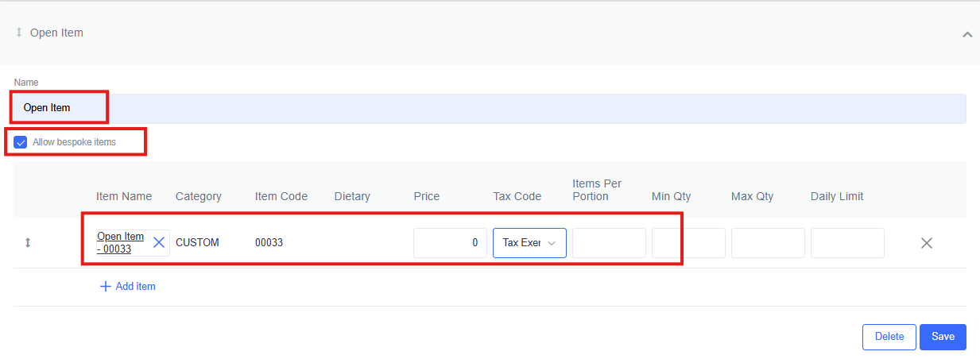The width and height of the screenshot is (980, 359).
Task: Open the Tax Code dropdown
Action: 529,243
